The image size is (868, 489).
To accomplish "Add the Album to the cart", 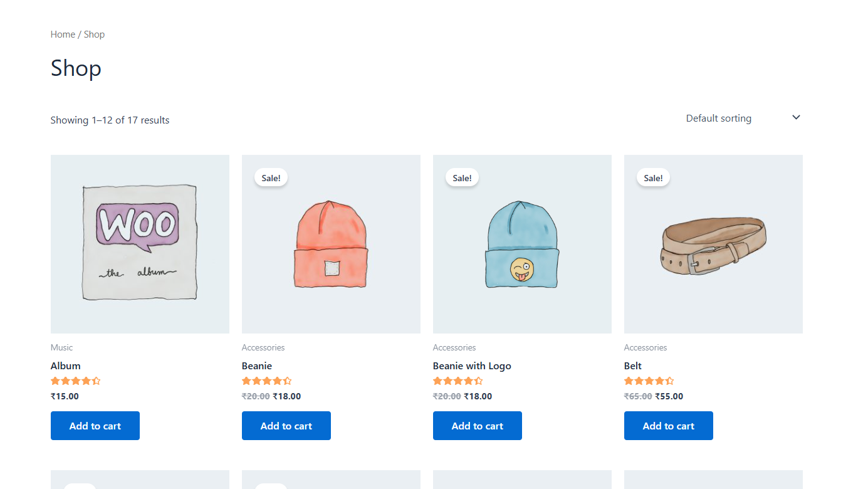I will coord(95,425).
